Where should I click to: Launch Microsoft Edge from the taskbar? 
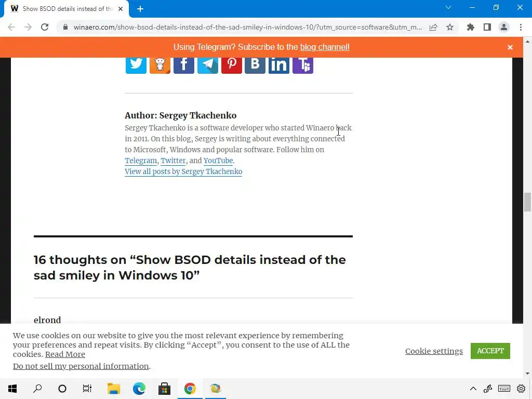point(139,389)
